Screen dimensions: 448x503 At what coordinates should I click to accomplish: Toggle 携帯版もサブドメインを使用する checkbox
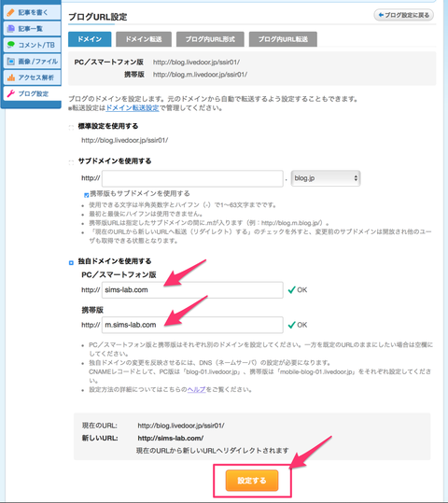point(86,195)
